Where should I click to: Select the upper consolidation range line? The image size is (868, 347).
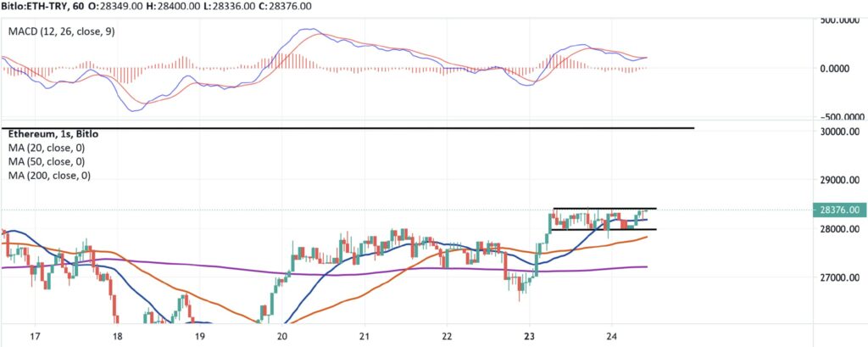pos(604,209)
